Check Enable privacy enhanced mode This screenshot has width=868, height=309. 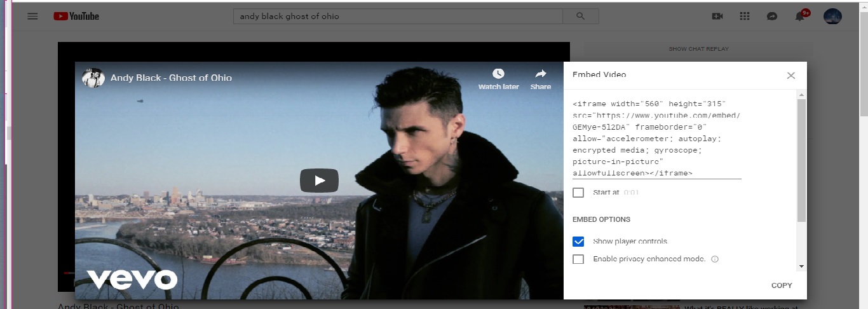tap(578, 259)
